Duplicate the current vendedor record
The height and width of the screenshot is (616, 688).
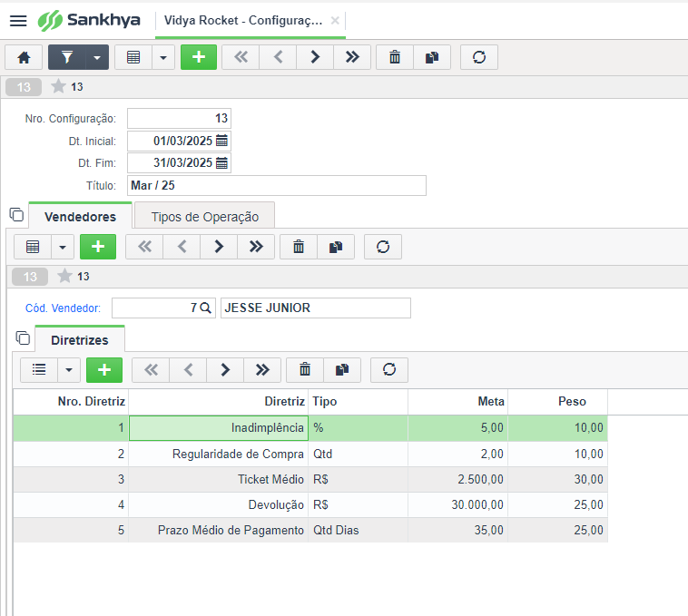(336, 247)
